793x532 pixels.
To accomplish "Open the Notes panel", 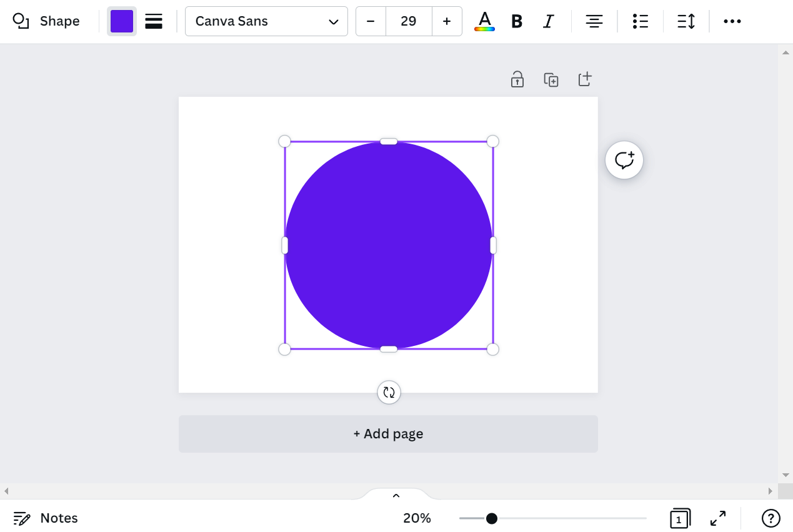I will (46, 518).
